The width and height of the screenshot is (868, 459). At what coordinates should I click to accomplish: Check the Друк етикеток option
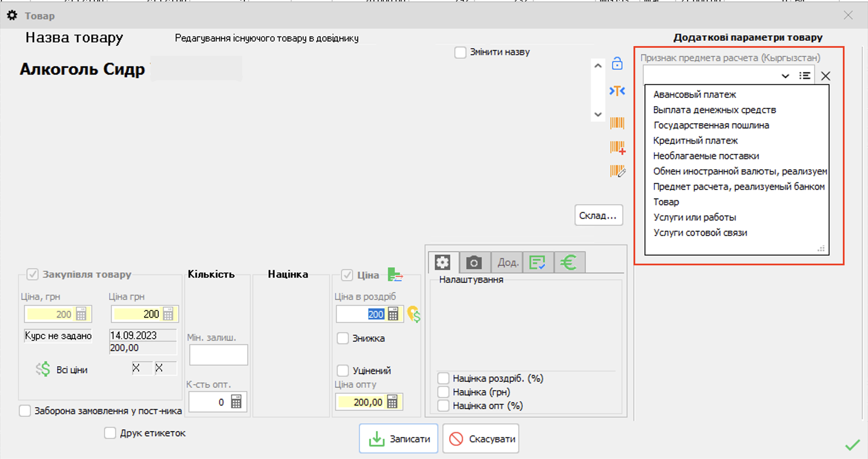[x=110, y=433]
